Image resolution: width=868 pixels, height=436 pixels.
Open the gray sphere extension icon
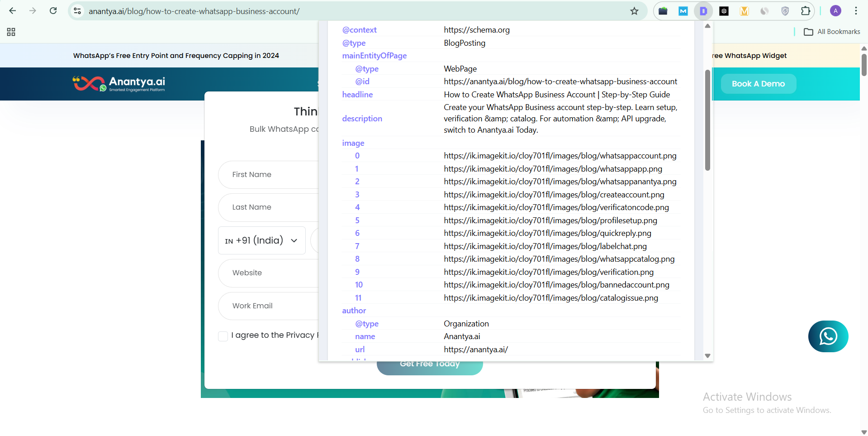coord(764,11)
